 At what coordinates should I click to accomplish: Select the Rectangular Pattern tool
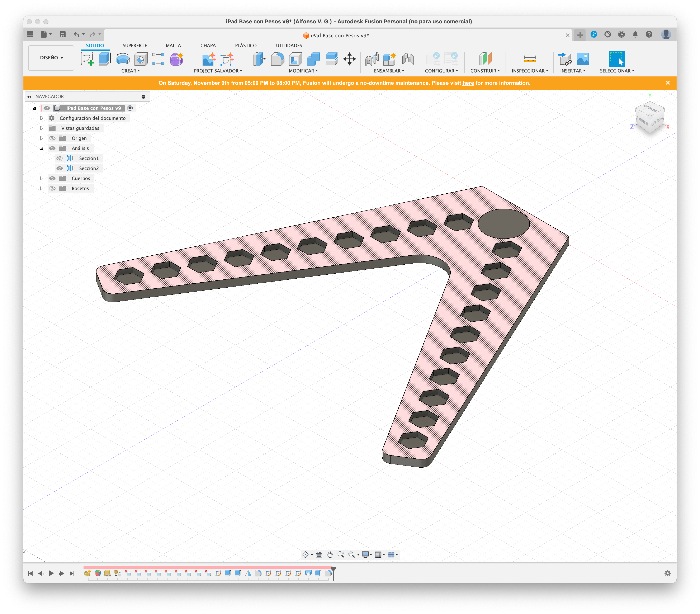(158, 59)
